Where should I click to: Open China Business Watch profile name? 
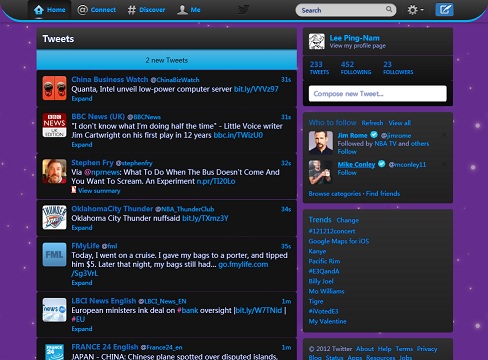coord(110,79)
